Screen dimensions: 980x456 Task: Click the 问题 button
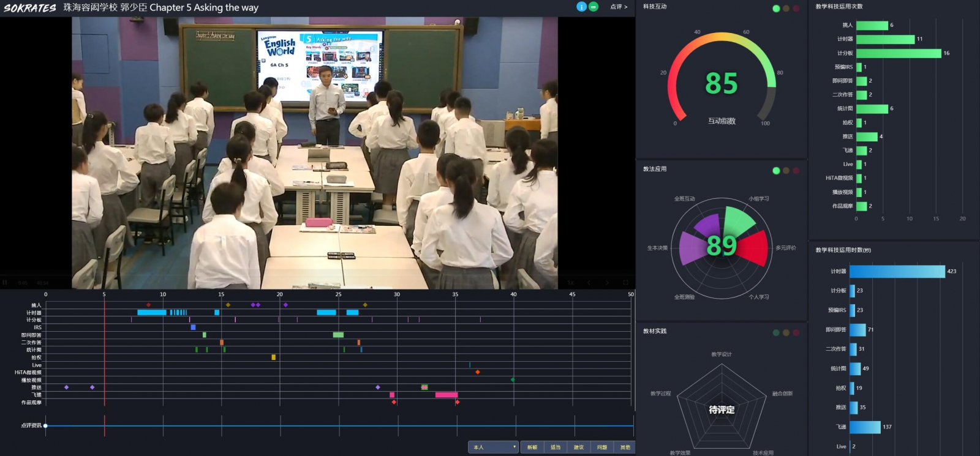(602, 447)
